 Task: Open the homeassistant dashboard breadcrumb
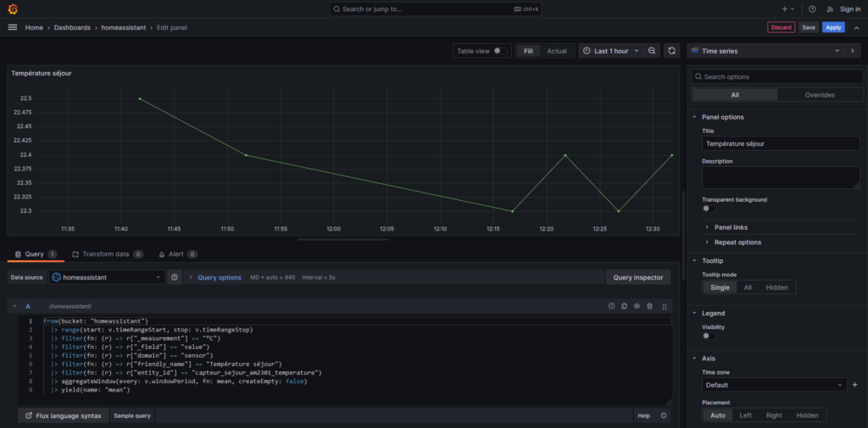(x=124, y=27)
